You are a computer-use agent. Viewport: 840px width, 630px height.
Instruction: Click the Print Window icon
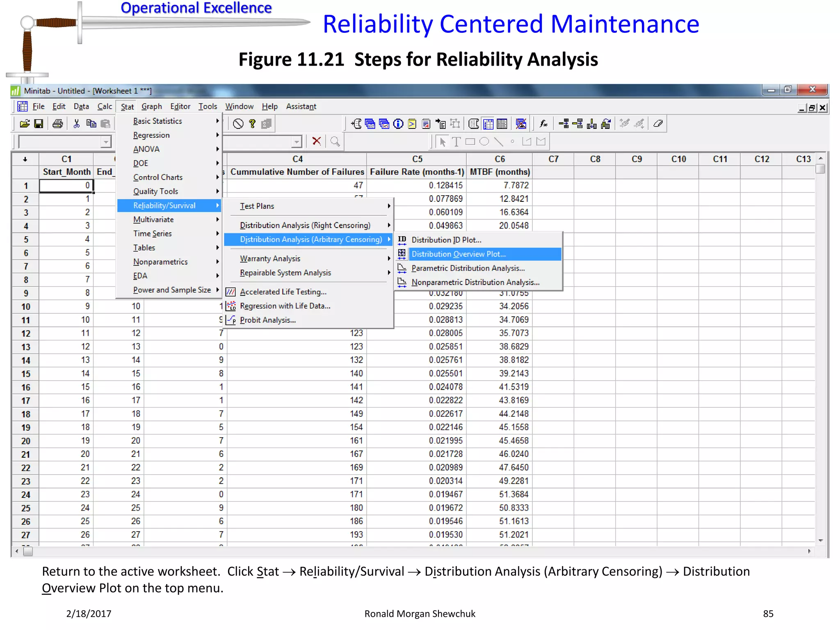[58, 124]
